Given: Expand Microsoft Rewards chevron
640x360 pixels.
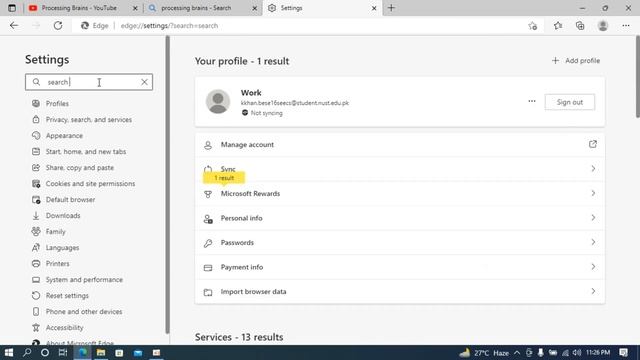Looking at the screenshot, I should (593, 193).
